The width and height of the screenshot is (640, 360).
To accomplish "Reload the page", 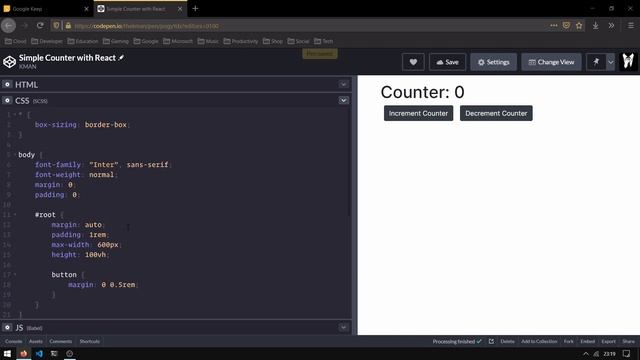I will coord(40,25).
